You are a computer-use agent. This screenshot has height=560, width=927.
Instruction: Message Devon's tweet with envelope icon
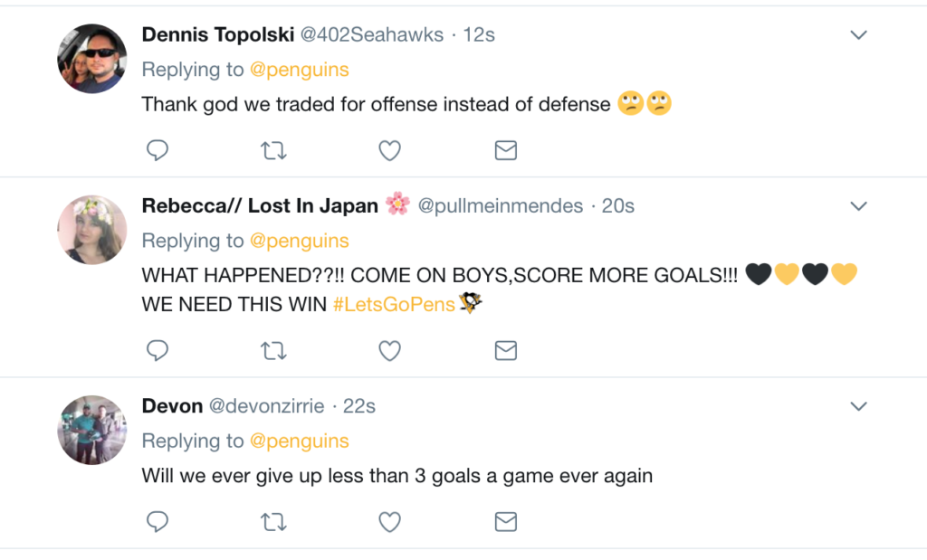click(x=506, y=521)
